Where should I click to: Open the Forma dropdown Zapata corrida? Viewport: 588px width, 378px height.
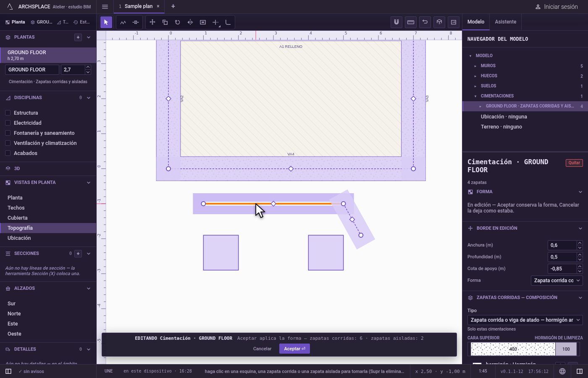pos(557,281)
